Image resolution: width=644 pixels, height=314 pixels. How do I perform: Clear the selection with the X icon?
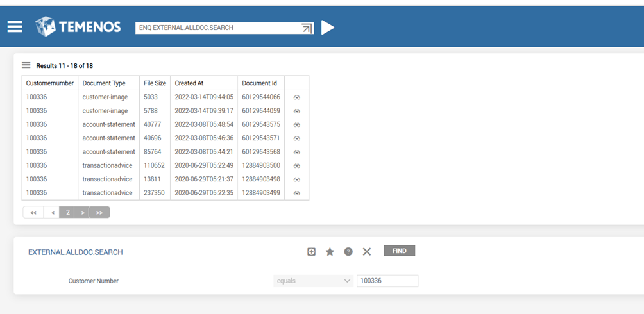click(x=367, y=252)
